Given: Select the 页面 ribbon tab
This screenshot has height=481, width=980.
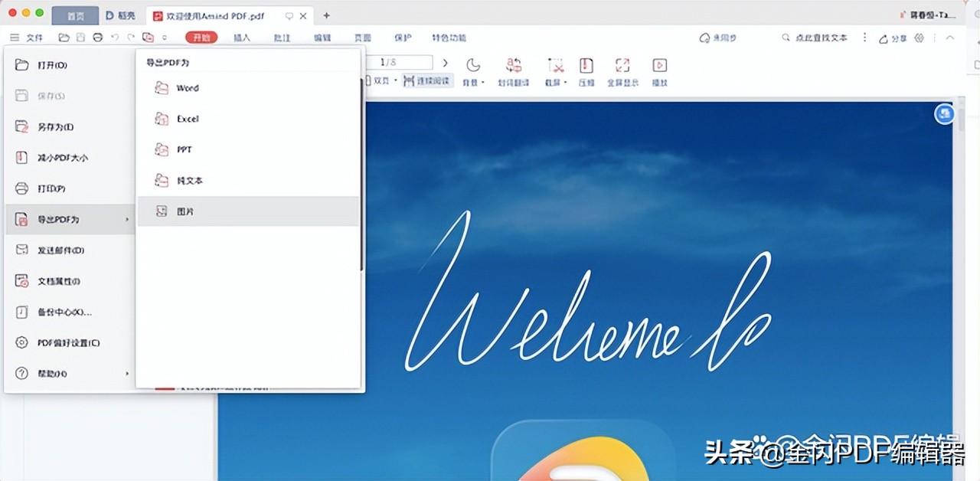Looking at the screenshot, I should point(362,38).
